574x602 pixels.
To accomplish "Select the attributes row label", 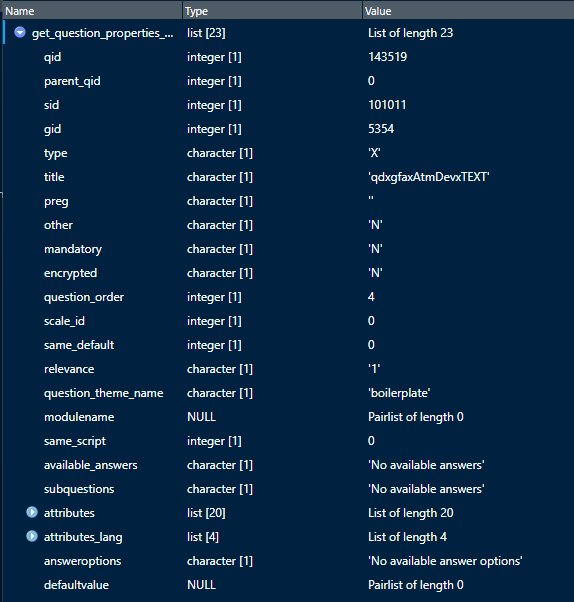I will pyautogui.click(x=69, y=513).
